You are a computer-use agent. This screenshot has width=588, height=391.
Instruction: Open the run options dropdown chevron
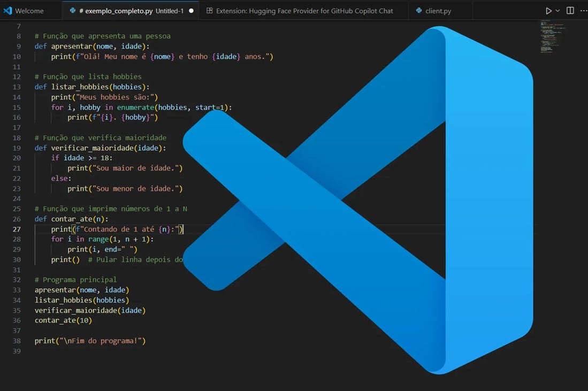558,11
